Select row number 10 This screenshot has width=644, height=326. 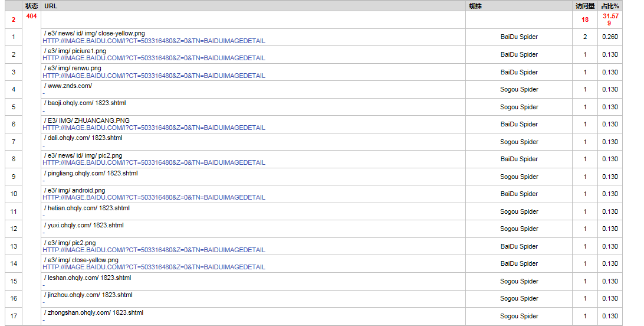[14, 194]
